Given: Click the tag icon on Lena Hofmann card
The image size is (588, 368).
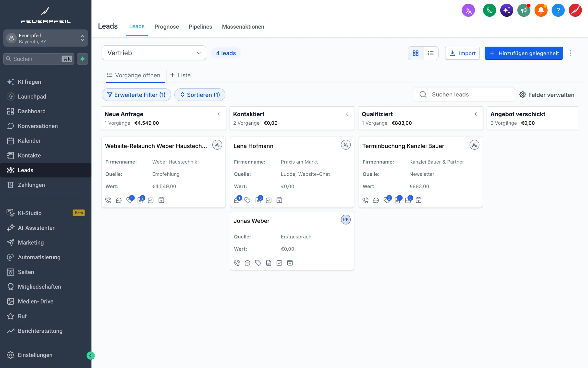Looking at the screenshot, I should [x=247, y=200].
